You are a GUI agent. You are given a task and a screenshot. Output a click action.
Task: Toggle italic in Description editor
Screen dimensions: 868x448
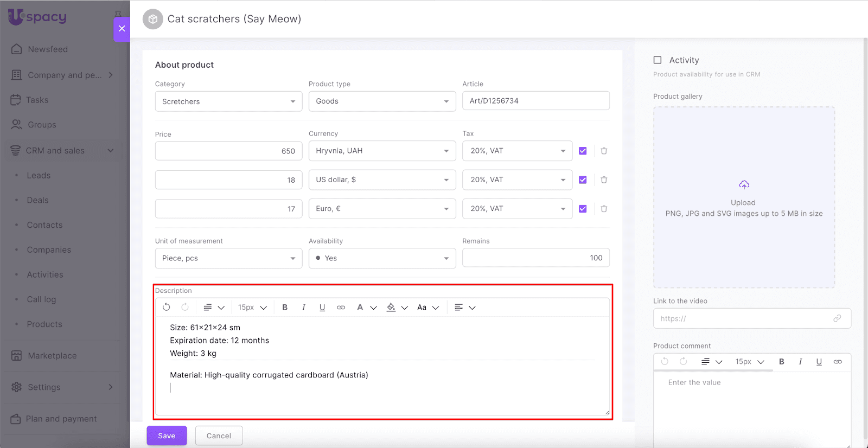(x=303, y=308)
